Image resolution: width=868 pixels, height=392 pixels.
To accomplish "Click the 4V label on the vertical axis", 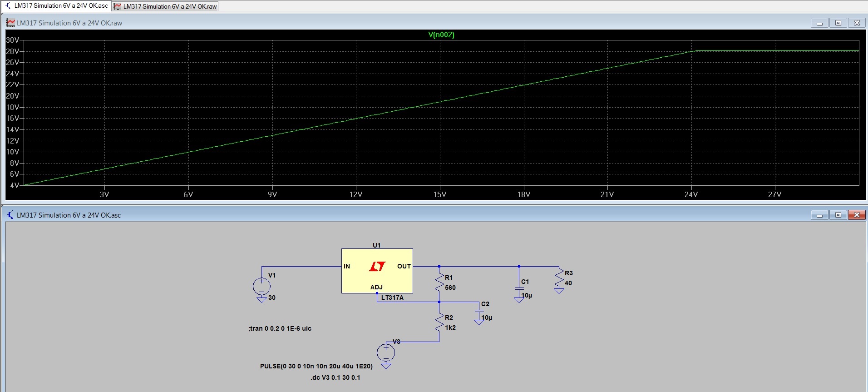I will 15,185.
